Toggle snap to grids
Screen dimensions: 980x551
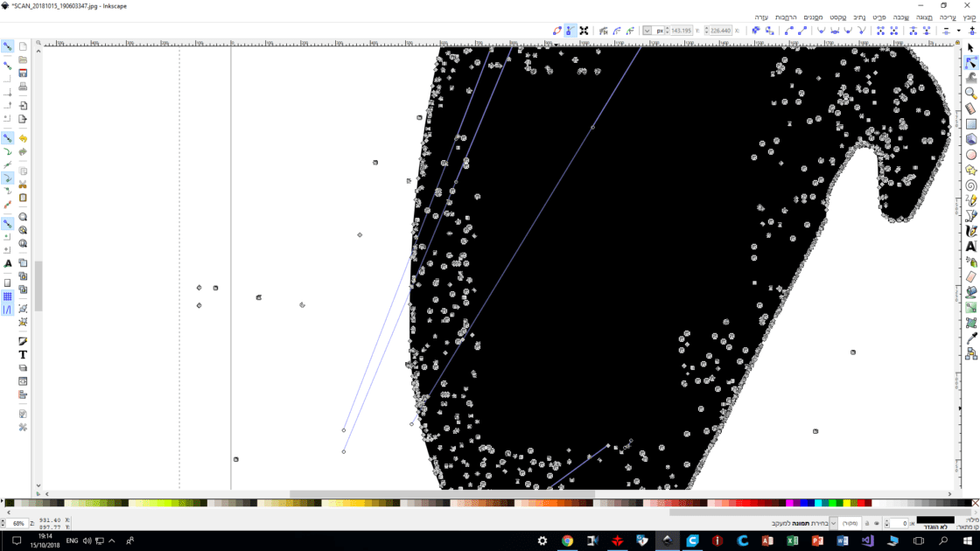(8, 296)
